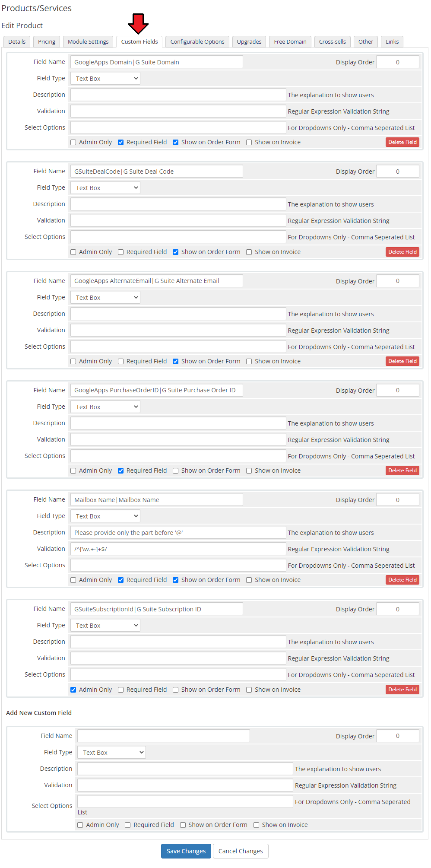Click Validation input in Add New Custom Field
Screen dimensions: 431x868
click(185, 785)
